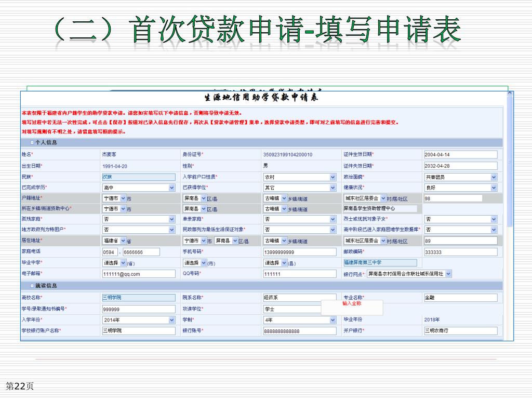Click the 攻读学位 field showing 学士
Screen dimensions: 532x399
(292, 309)
